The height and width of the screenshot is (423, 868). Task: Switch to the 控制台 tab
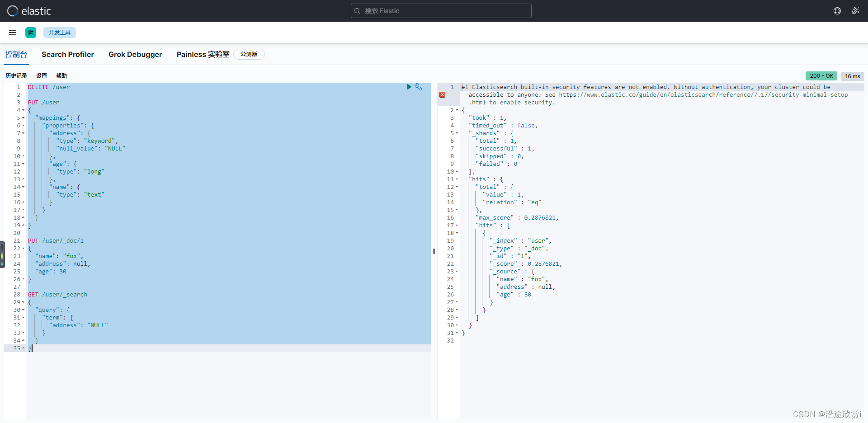click(x=16, y=54)
